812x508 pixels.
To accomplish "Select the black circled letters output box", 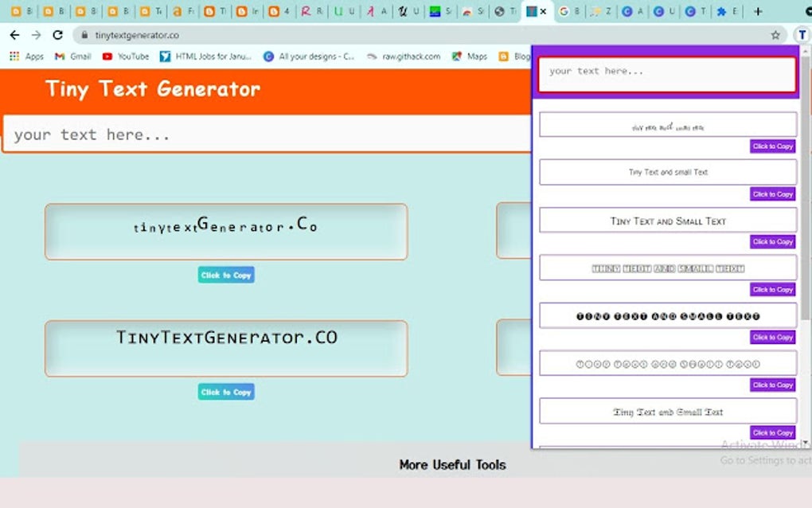I will (668, 315).
